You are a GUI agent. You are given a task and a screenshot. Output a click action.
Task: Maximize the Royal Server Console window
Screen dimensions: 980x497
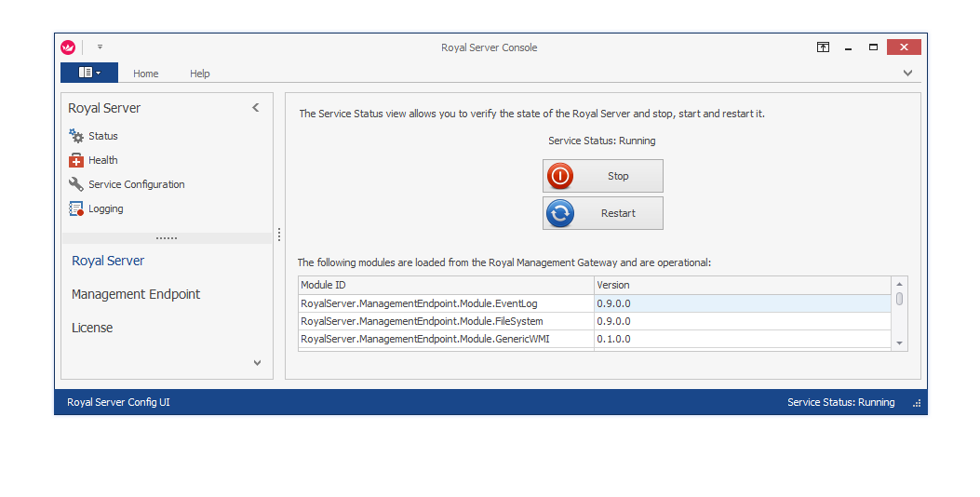(873, 47)
